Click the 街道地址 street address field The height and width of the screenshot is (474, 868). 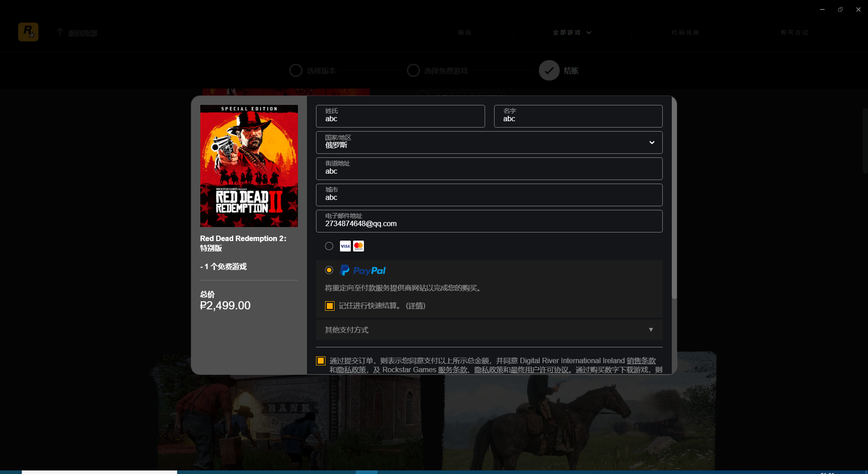[489, 169]
